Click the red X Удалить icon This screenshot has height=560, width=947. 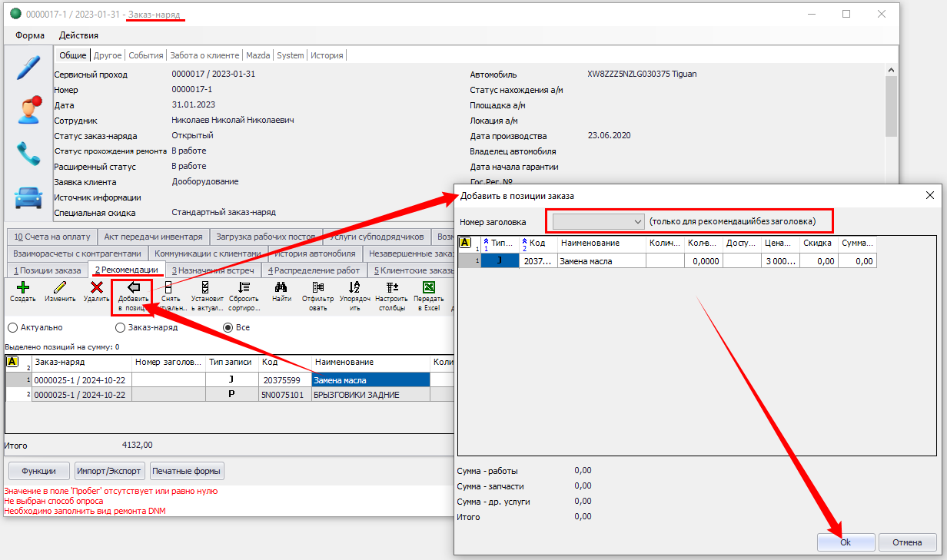pos(96,288)
